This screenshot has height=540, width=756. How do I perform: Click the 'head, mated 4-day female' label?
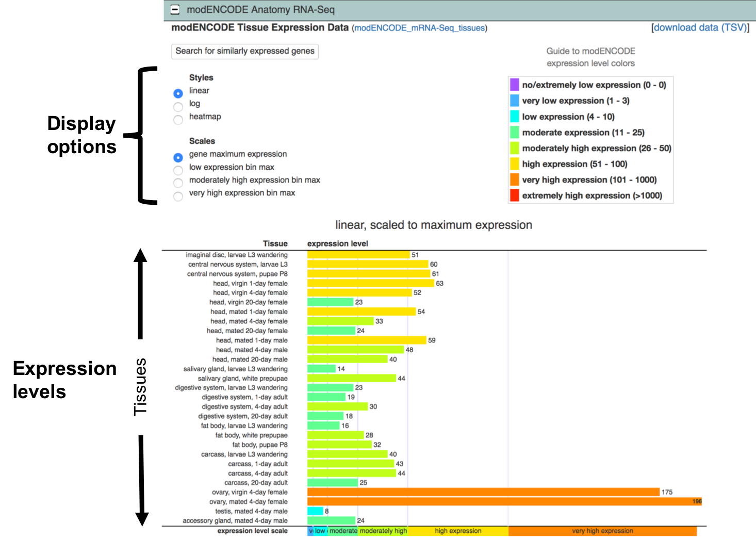tap(249, 321)
